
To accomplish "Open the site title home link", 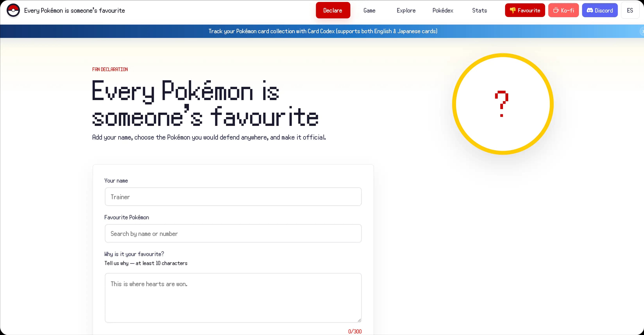I will click(74, 11).
